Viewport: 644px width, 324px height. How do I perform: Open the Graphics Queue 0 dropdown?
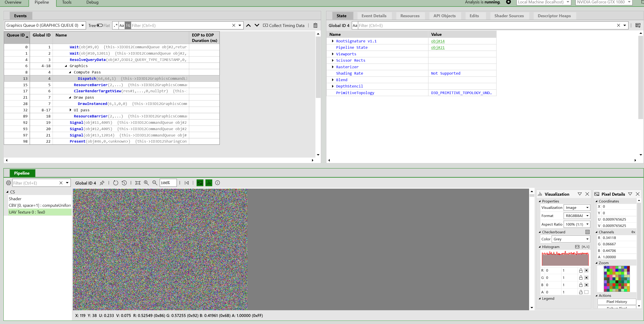[x=45, y=25]
